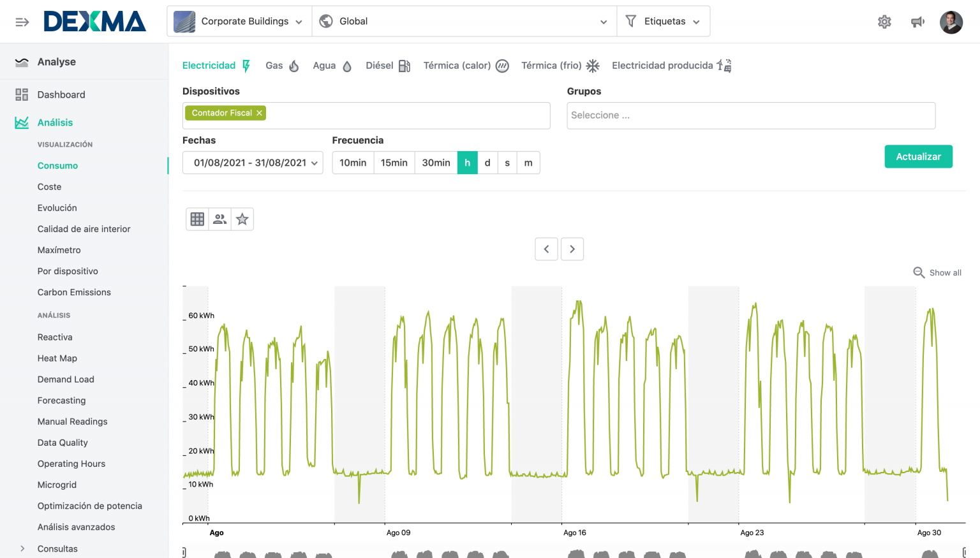Open the date range picker
This screenshot has width=980, height=558.
coord(253,163)
